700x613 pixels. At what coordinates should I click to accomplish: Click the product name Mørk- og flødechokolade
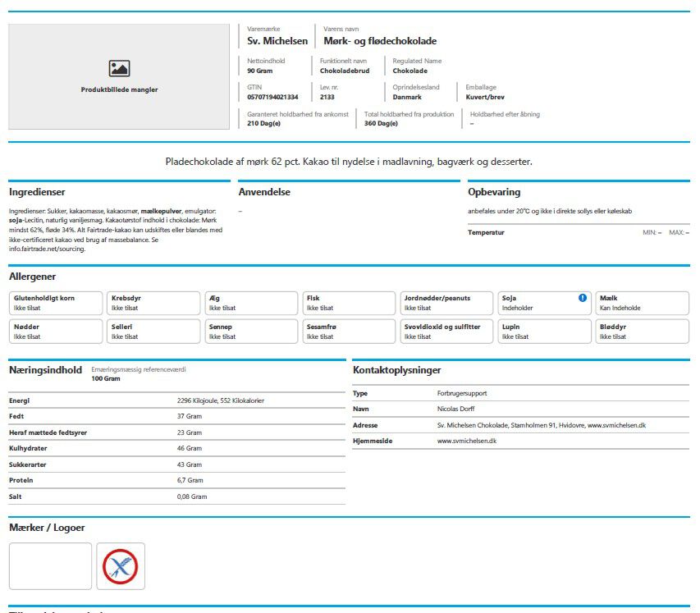(x=380, y=41)
